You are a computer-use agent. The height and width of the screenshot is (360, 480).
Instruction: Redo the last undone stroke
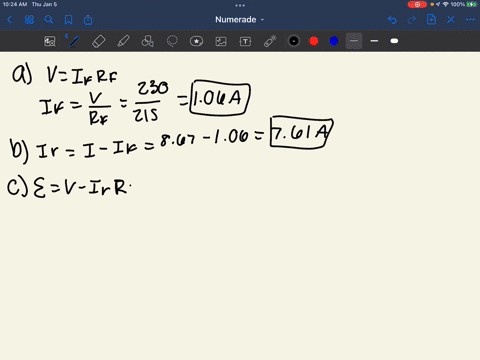click(x=412, y=20)
